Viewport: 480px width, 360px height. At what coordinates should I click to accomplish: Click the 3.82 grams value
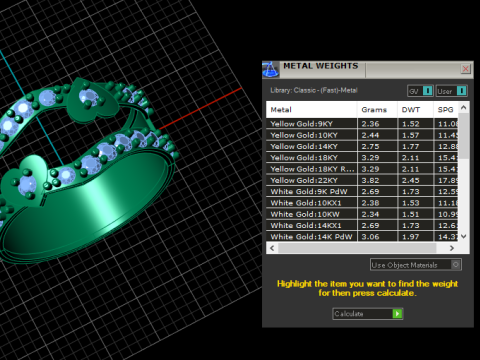coord(370,181)
